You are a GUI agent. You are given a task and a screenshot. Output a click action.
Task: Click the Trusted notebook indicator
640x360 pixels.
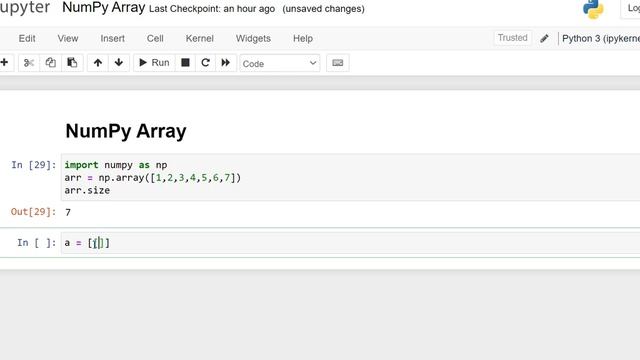513,38
